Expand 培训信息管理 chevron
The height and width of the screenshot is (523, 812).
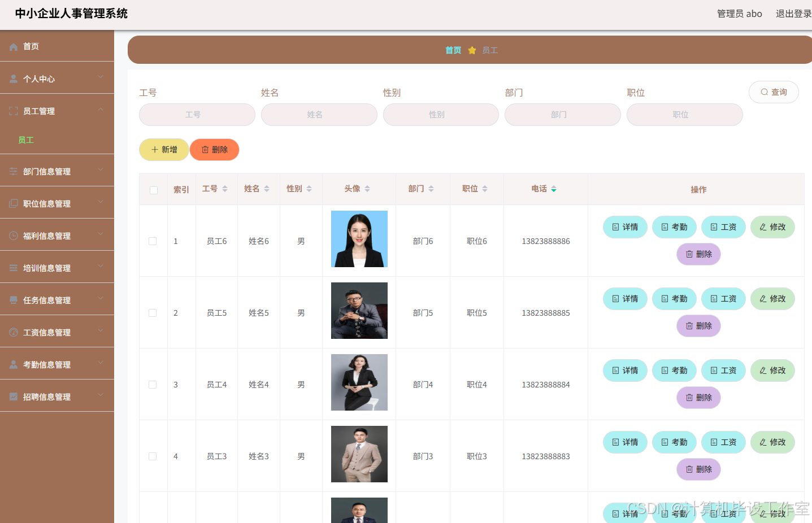pos(101,266)
